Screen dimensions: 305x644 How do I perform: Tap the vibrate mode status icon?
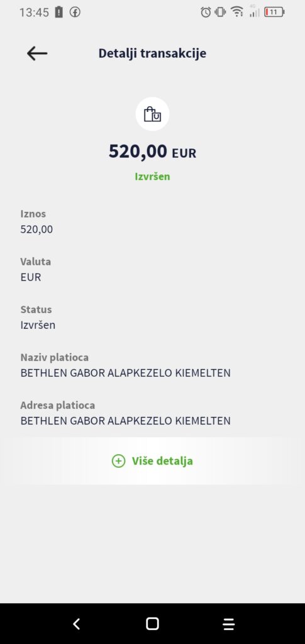[221, 12]
